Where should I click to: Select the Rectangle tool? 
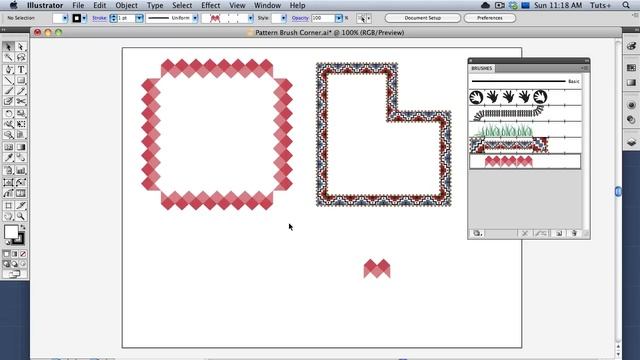(x=21, y=80)
